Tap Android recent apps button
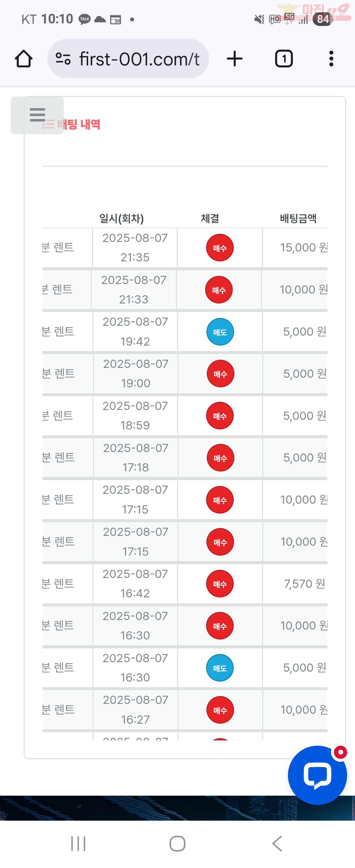Screen dimensions: 355x868 [x=78, y=844]
